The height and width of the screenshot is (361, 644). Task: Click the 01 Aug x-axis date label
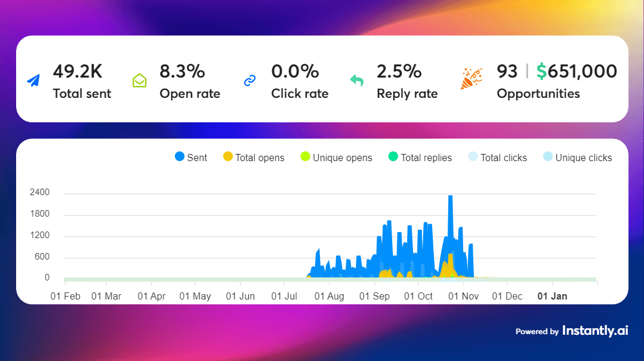pyautogui.click(x=329, y=296)
